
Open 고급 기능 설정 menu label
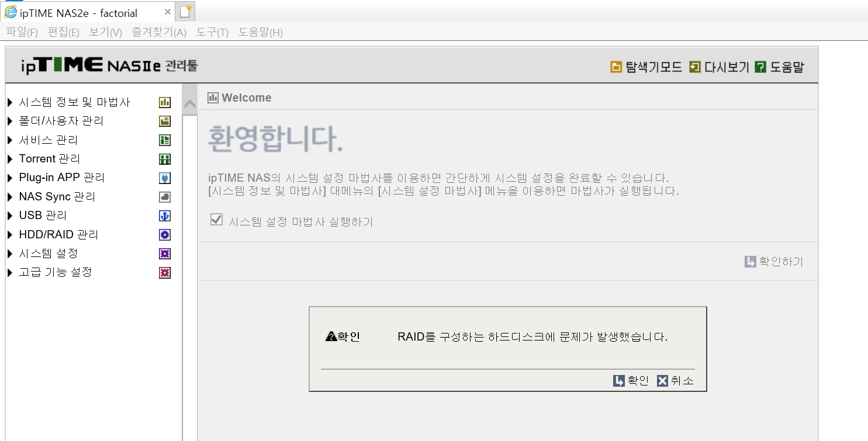click(x=56, y=272)
